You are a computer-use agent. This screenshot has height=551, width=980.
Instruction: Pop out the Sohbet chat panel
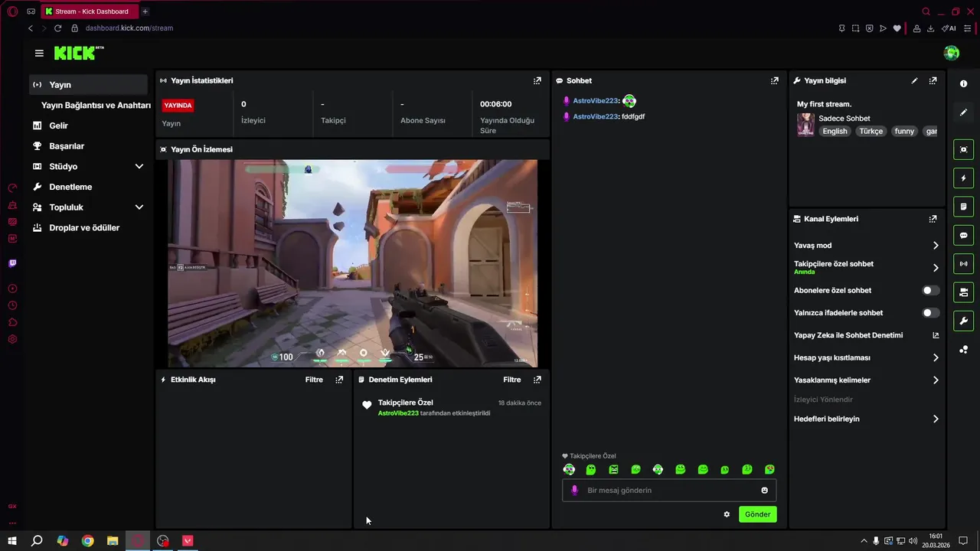point(775,80)
